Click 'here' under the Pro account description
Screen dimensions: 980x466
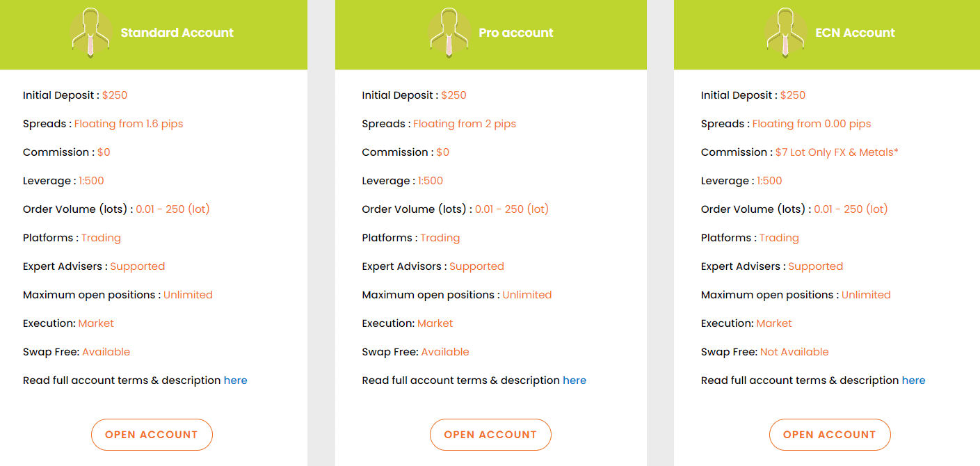[575, 380]
